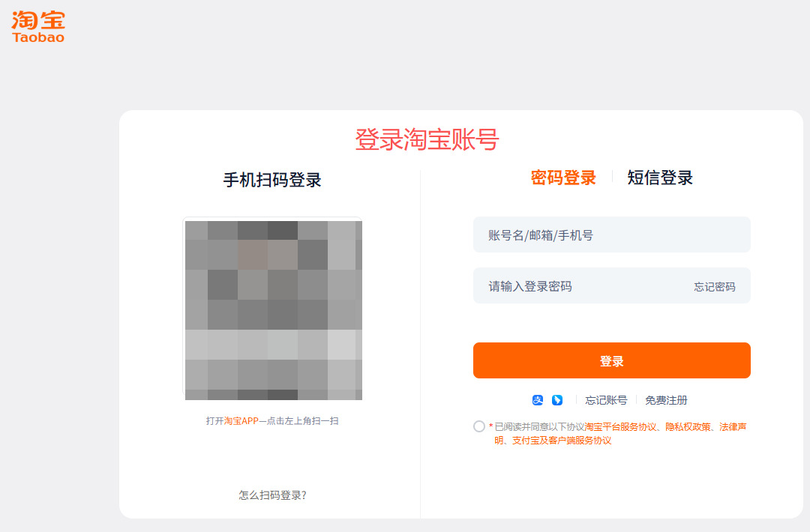Click the blurred QR code image

(x=273, y=310)
